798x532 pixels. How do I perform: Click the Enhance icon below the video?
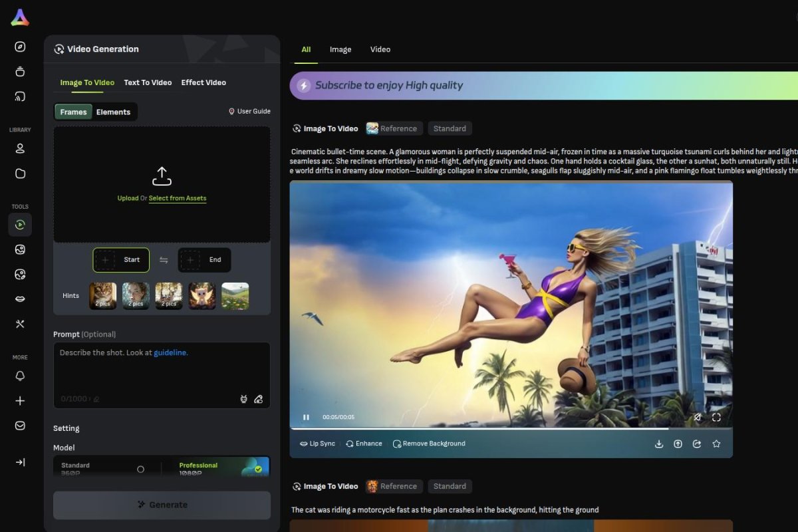coord(363,443)
